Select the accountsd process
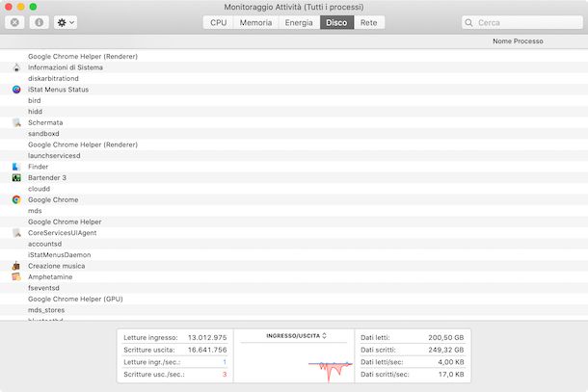 pyautogui.click(x=44, y=244)
